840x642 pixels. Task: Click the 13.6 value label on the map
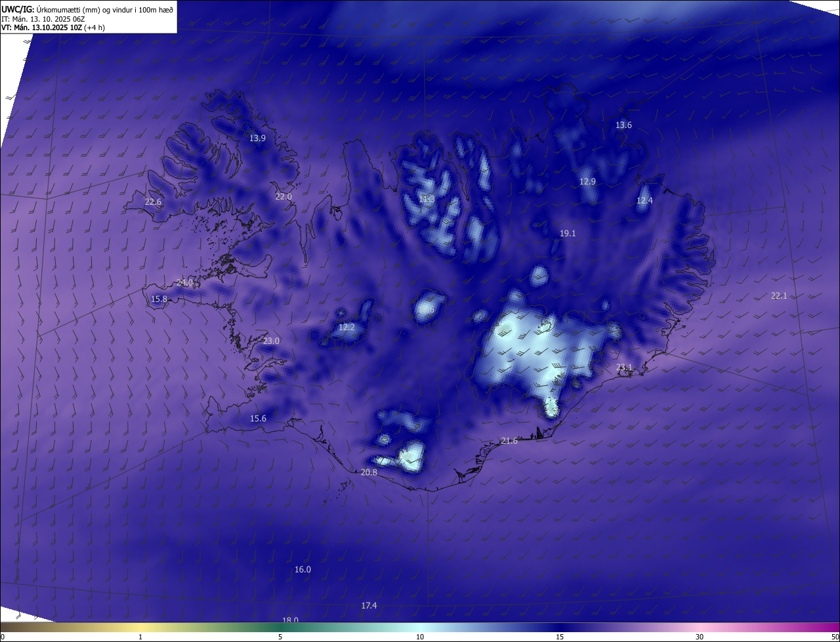[623, 125]
